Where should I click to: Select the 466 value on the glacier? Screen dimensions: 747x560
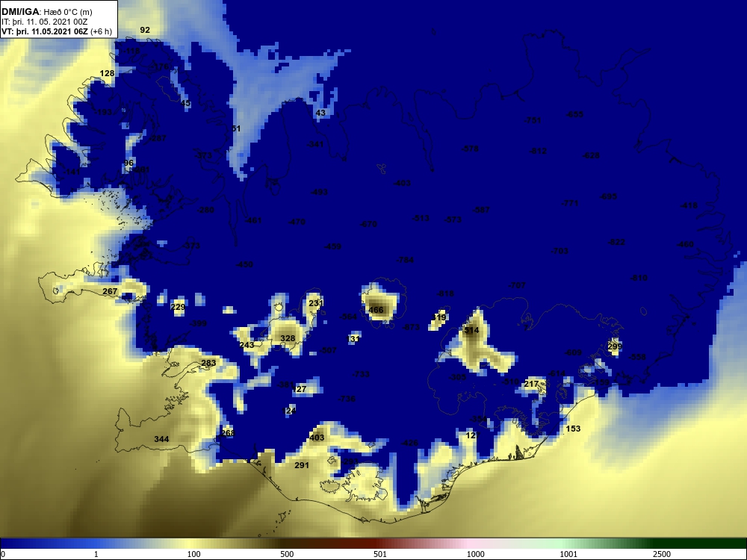coord(376,310)
